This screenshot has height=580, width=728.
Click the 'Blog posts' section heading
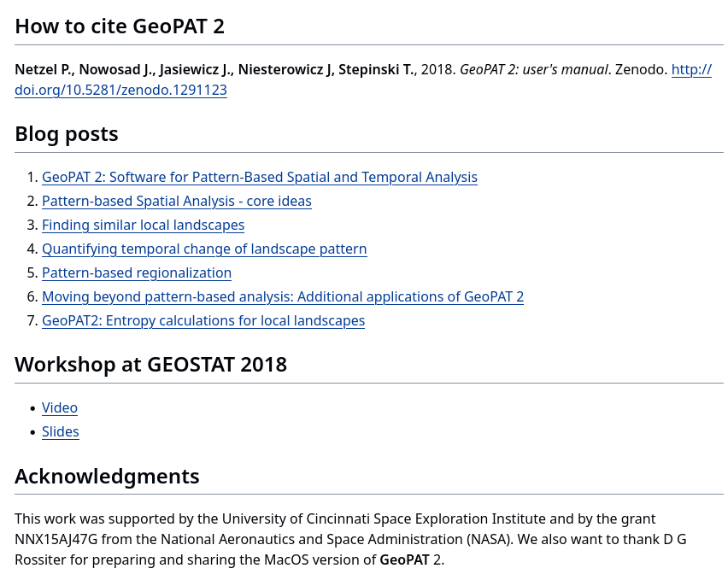67,134
